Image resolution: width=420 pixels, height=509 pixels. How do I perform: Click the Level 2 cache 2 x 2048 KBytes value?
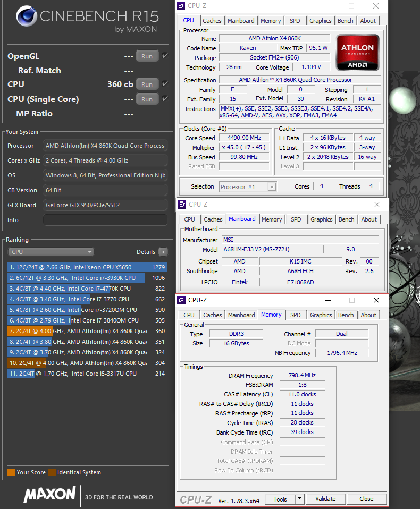click(x=327, y=157)
